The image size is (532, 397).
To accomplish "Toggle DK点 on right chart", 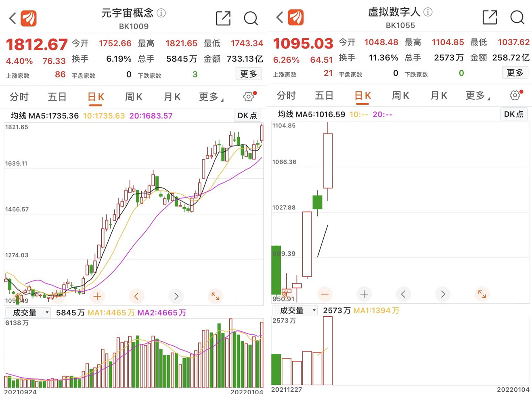I will [514, 114].
